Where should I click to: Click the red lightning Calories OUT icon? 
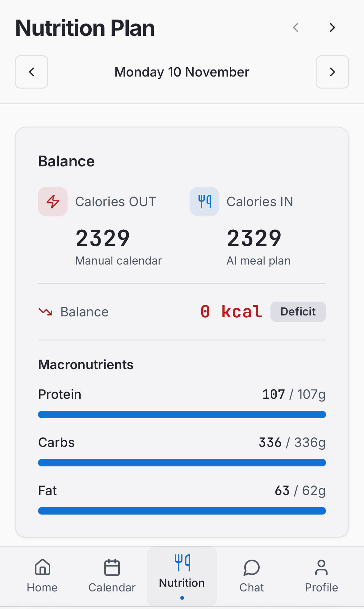pyautogui.click(x=53, y=202)
